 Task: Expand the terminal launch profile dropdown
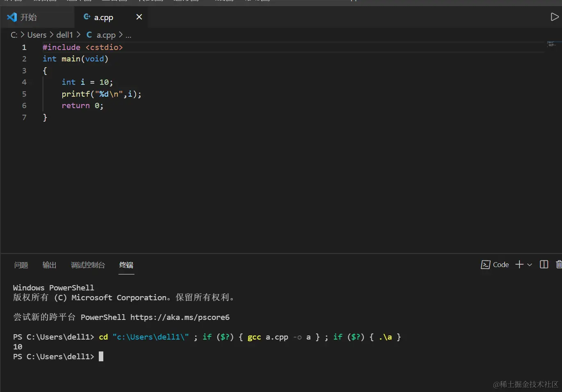point(530,265)
